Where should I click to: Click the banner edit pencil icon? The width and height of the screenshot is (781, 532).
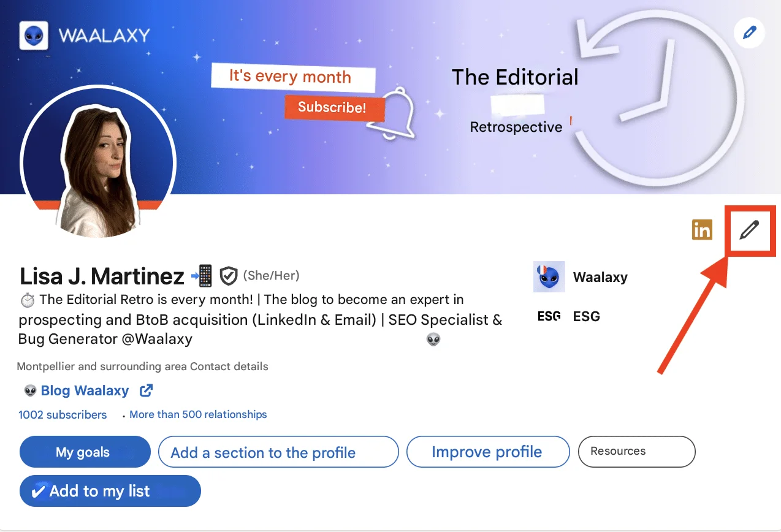point(749,32)
